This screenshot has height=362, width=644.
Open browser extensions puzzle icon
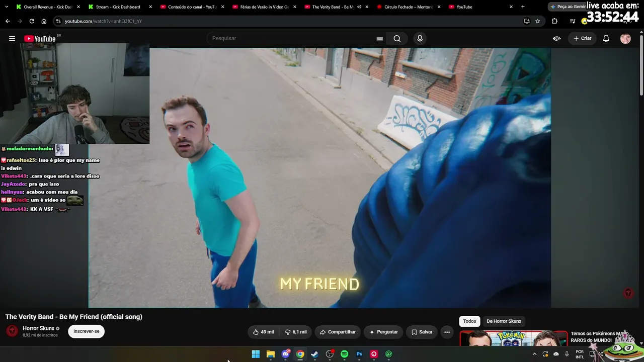(x=554, y=21)
